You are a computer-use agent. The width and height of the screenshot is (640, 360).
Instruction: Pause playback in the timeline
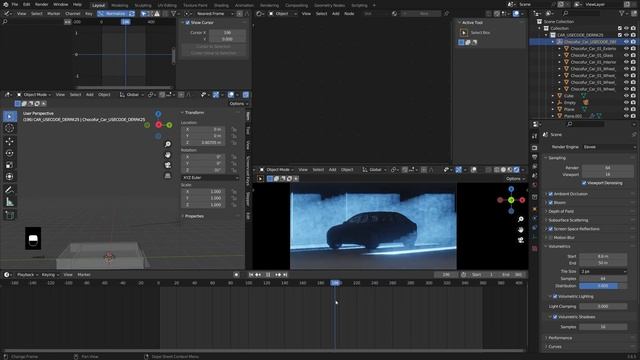point(268,275)
